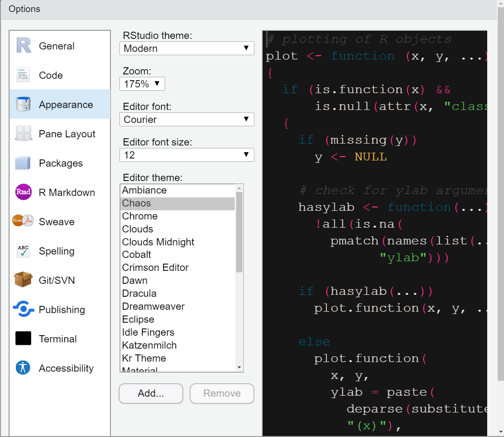This screenshot has height=437, width=504.
Task: Open the Code options section
Action: click(60, 75)
